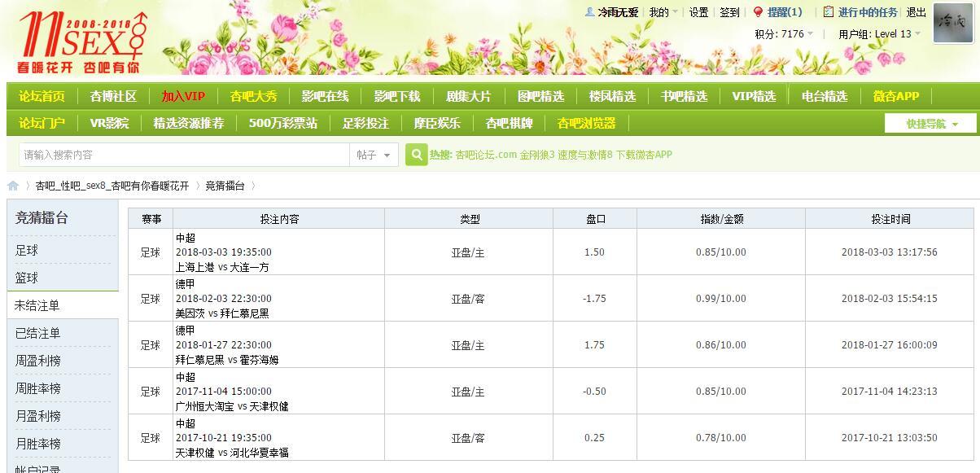Select 足球 in the sidebar
Screen dimensions: 980x473
pyautogui.click(x=27, y=251)
